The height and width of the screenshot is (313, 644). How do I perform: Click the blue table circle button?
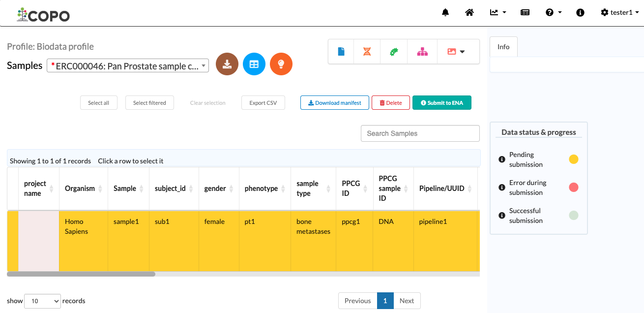point(254,64)
